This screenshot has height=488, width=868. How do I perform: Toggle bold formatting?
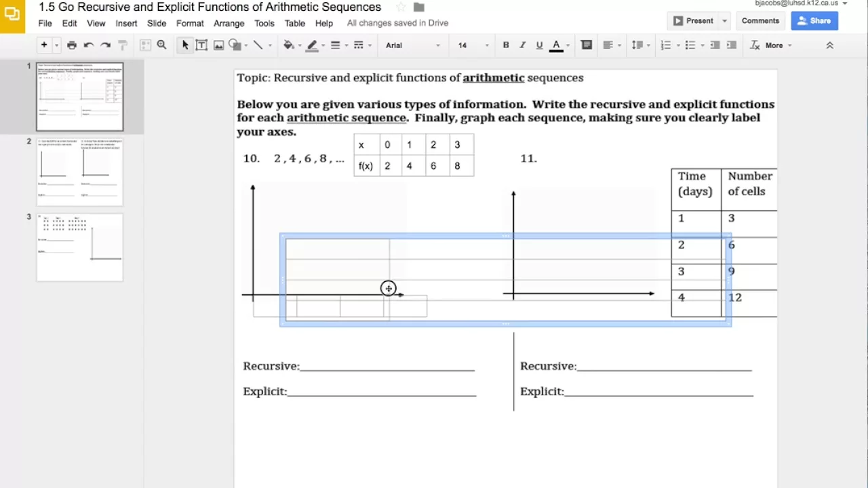(506, 45)
